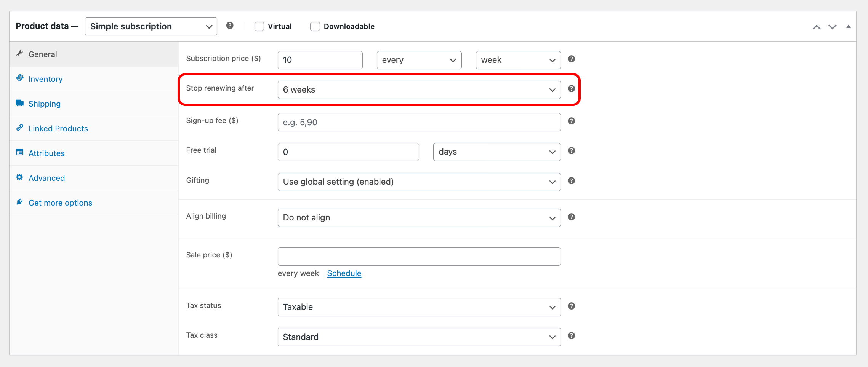The height and width of the screenshot is (367, 868).
Task: Click the help icon for Subscription price
Action: tap(571, 59)
